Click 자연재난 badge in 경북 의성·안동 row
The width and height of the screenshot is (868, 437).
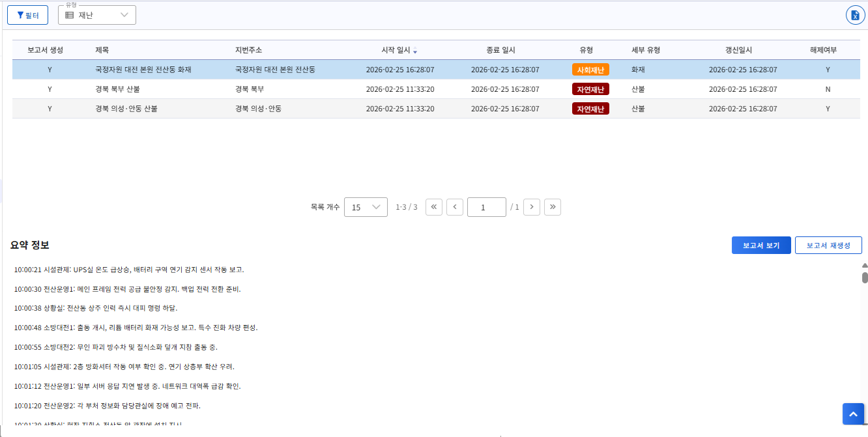tap(590, 109)
